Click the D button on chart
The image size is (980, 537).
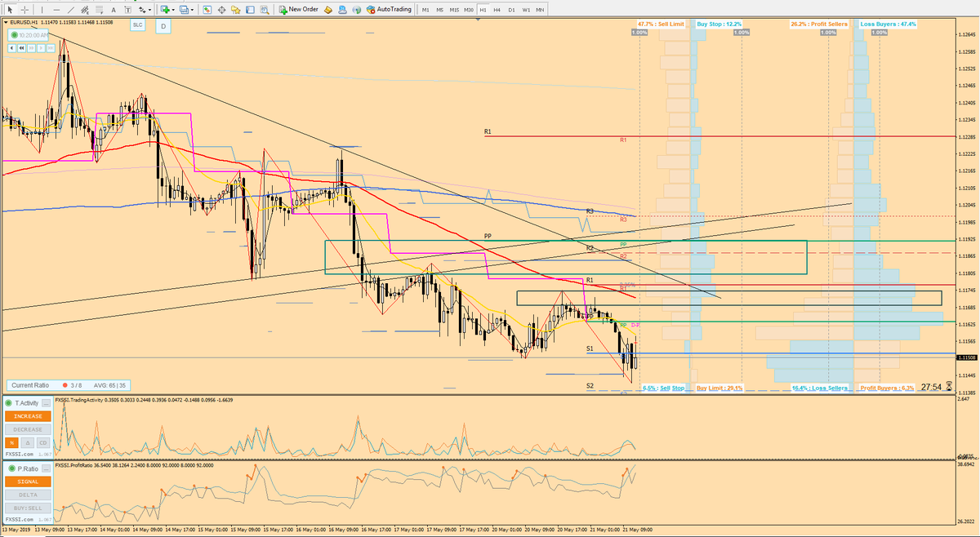[163, 27]
